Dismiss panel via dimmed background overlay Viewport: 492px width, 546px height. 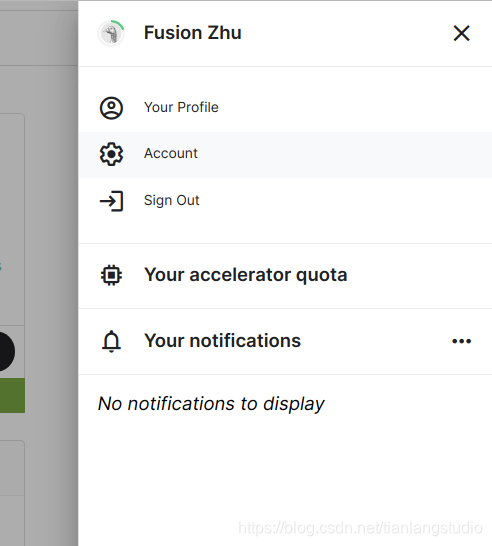coord(39,209)
